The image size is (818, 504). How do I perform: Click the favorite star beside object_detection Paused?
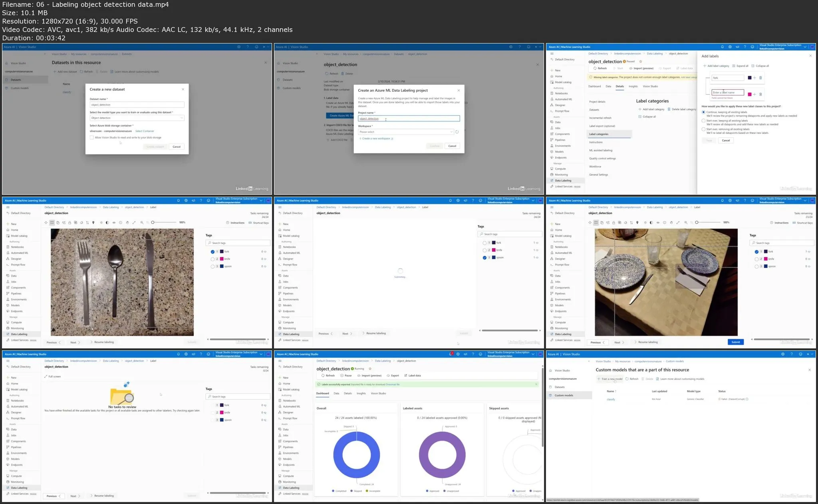pyautogui.click(x=640, y=61)
